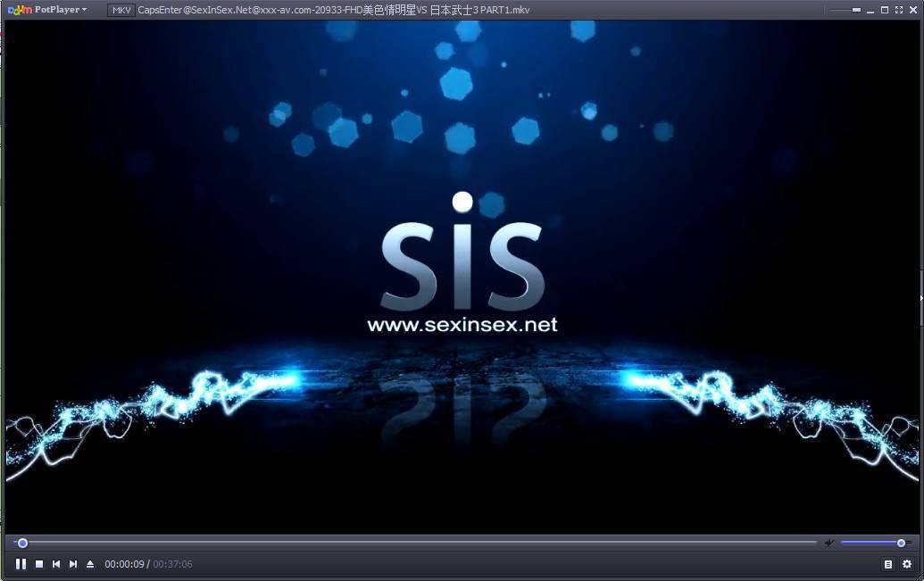Screen dimensions: 924x581
Task: Toggle the playlist panel icon
Action: 888,564
